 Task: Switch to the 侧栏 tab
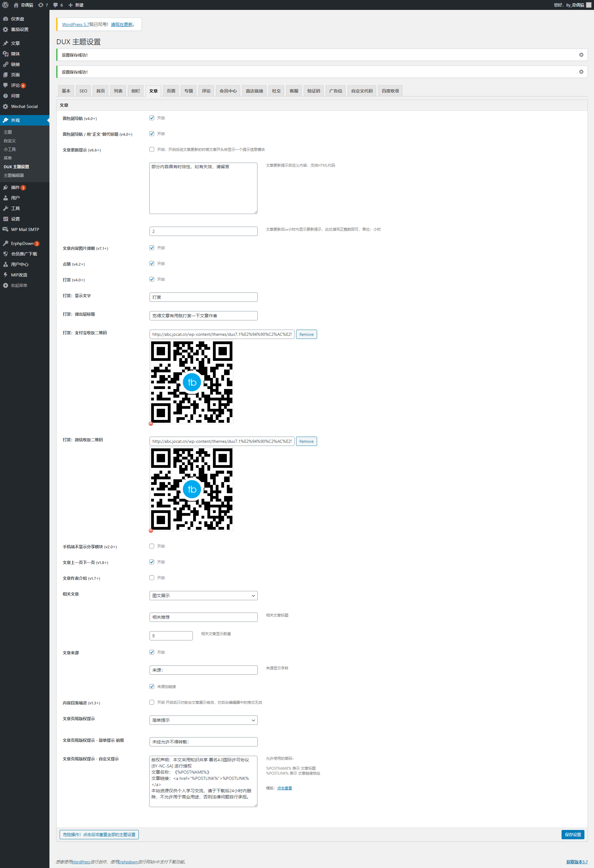[136, 91]
